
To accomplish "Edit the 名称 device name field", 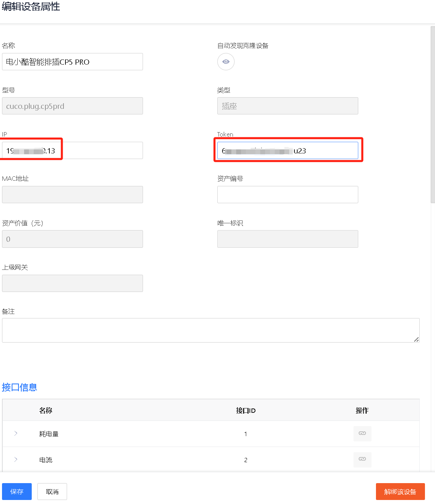I will (72, 62).
